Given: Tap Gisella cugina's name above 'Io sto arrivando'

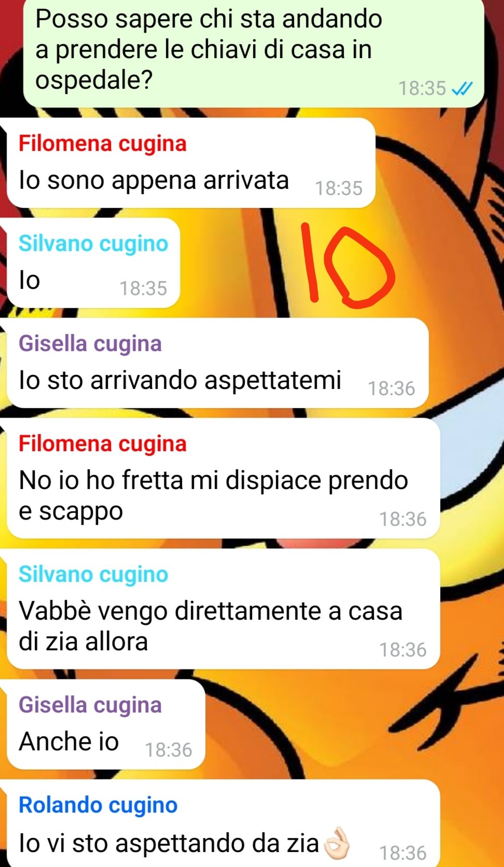Looking at the screenshot, I should (90, 344).
